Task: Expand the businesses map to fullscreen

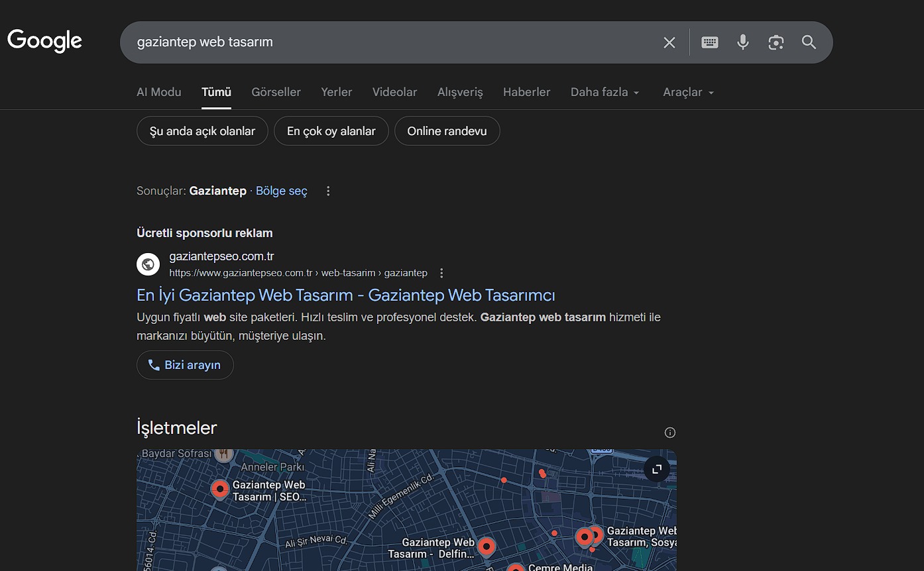Action: click(x=657, y=469)
